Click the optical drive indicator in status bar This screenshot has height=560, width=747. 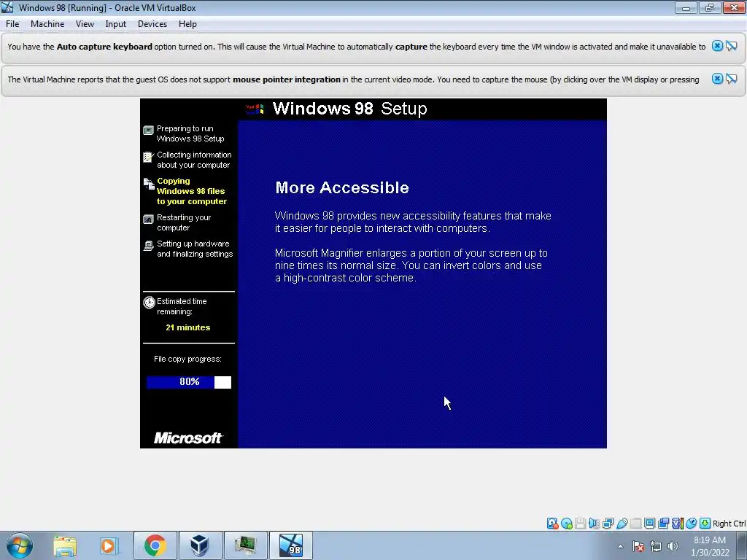[566, 524]
